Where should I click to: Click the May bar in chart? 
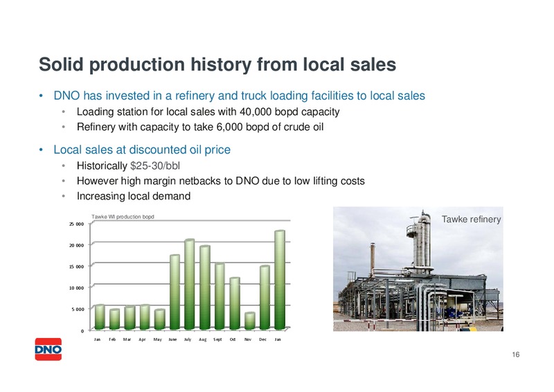point(160,319)
